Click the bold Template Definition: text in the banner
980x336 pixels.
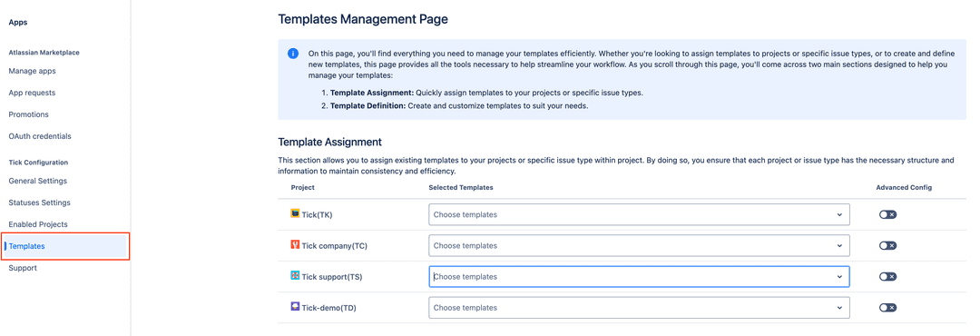click(x=368, y=105)
